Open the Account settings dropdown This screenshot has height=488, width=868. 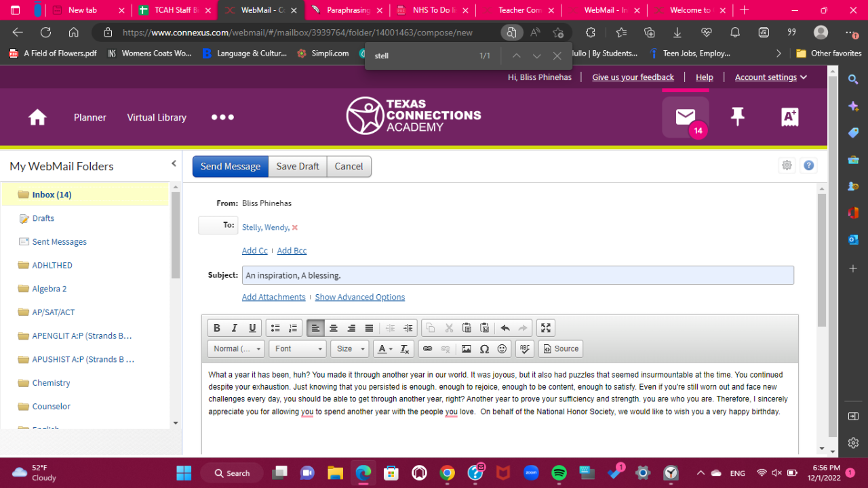771,77
